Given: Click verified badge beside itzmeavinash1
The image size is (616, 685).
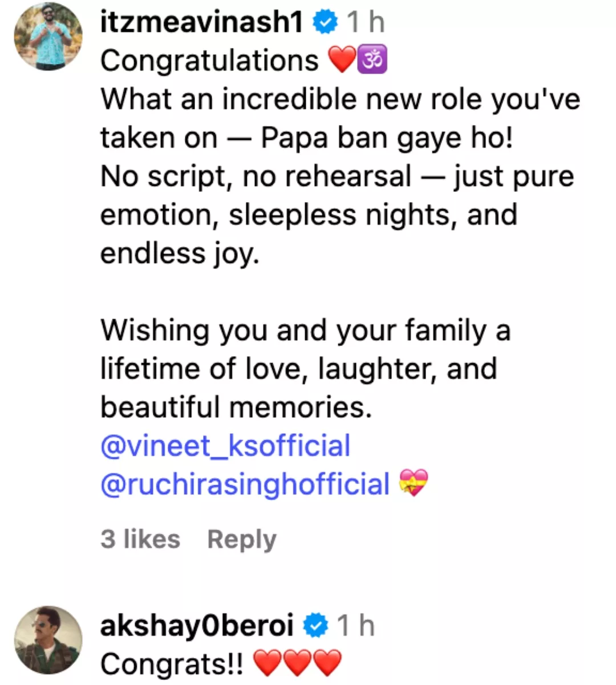Looking at the screenshot, I should click(326, 23).
